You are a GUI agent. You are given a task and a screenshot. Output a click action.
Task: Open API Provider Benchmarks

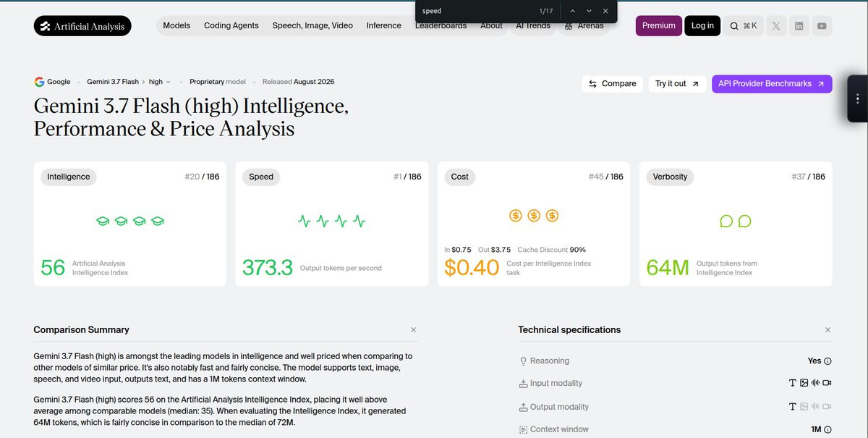pos(772,84)
